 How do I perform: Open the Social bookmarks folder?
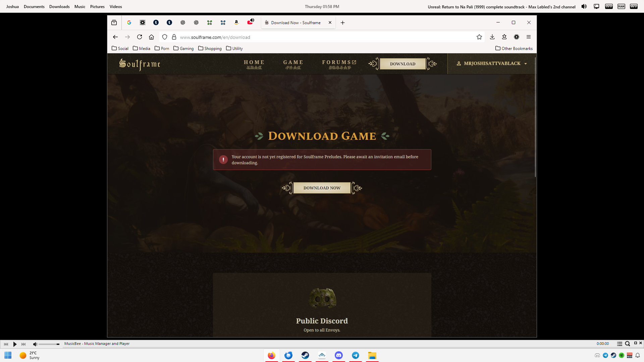tap(120, 48)
